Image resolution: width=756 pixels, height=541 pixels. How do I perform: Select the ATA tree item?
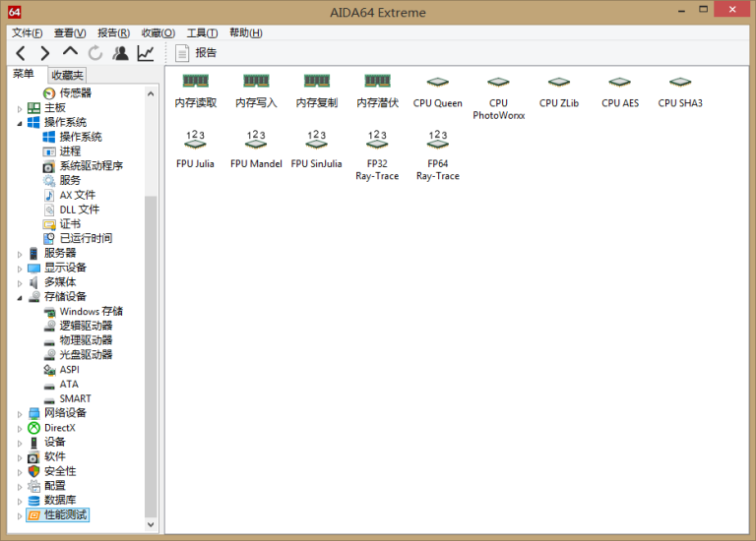point(61,384)
